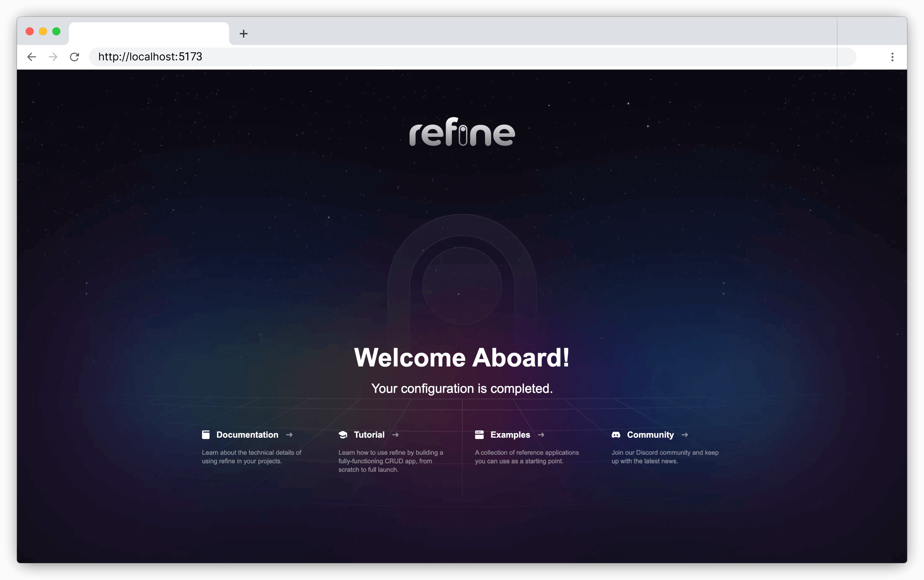Reload the page with refresh icon
The image size is (924, 580).
pyautogui.click(x=74, y=57)
